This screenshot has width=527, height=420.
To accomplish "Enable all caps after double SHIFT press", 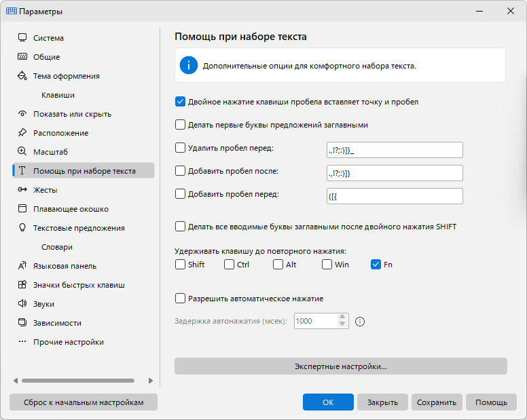I will (180, 227).
